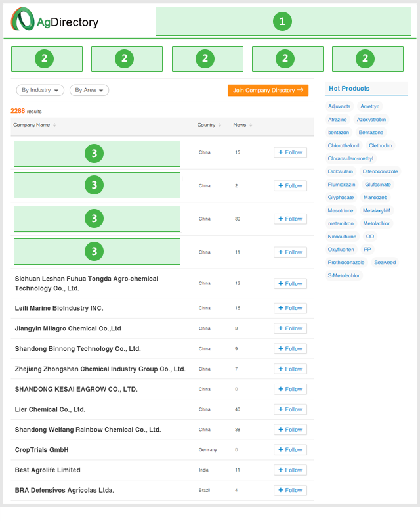This screenshot has height=521, width=420.
Task: Open the By Industry dropdown
Action: click(x=40, y=90)
